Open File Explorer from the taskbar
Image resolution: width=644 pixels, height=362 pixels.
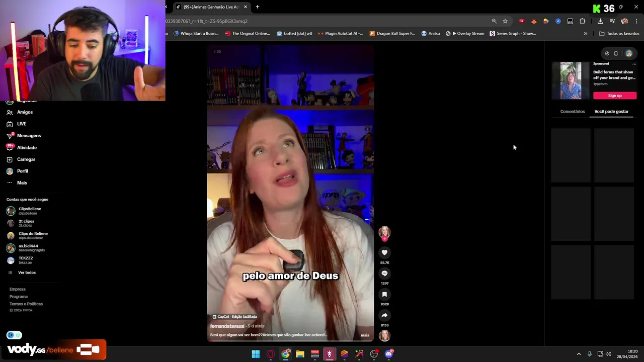300,354
